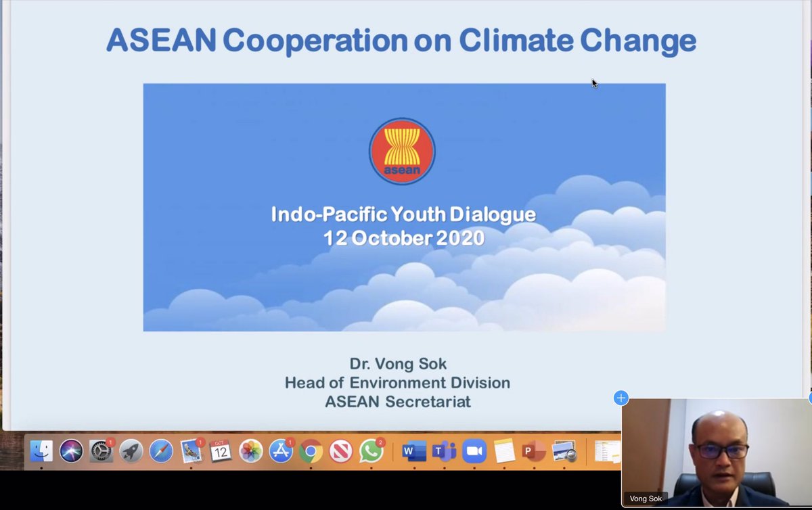
Task: Launch Siri from the dock
Action: coord(71,450)
